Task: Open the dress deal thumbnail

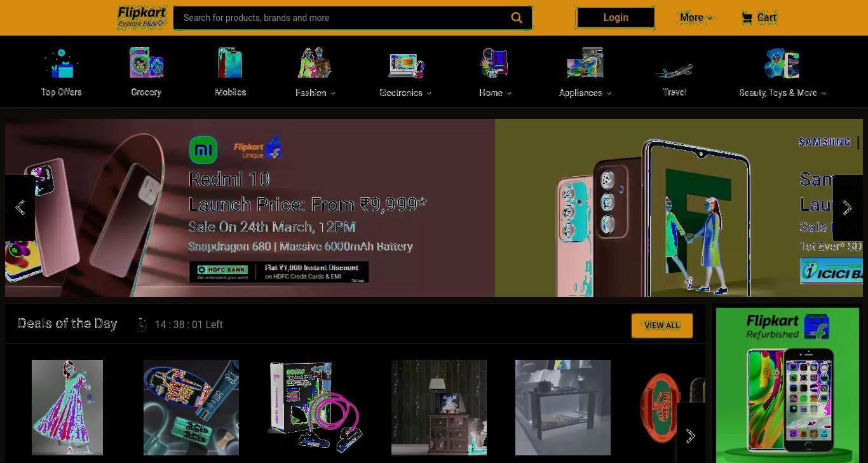Action: 67,408
